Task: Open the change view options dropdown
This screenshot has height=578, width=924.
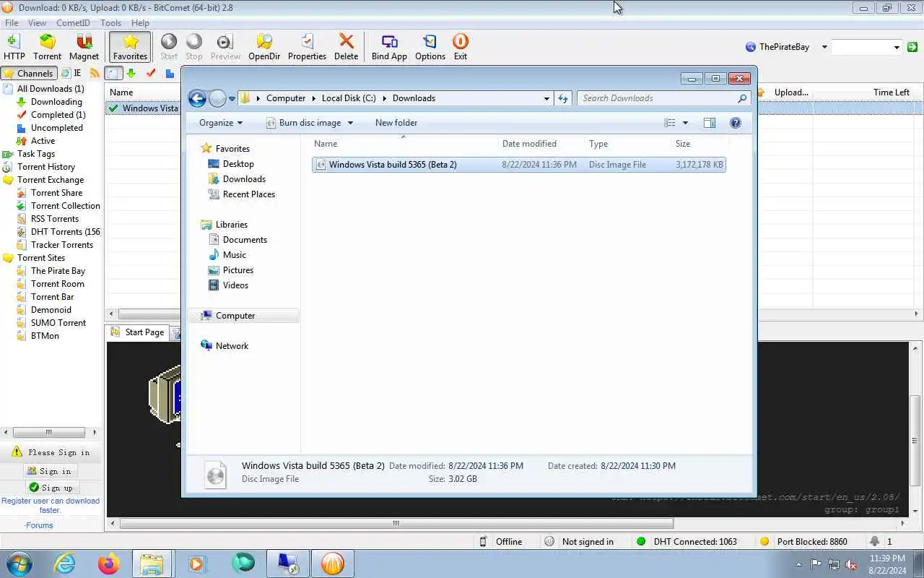Action: [x=685, y=123]
